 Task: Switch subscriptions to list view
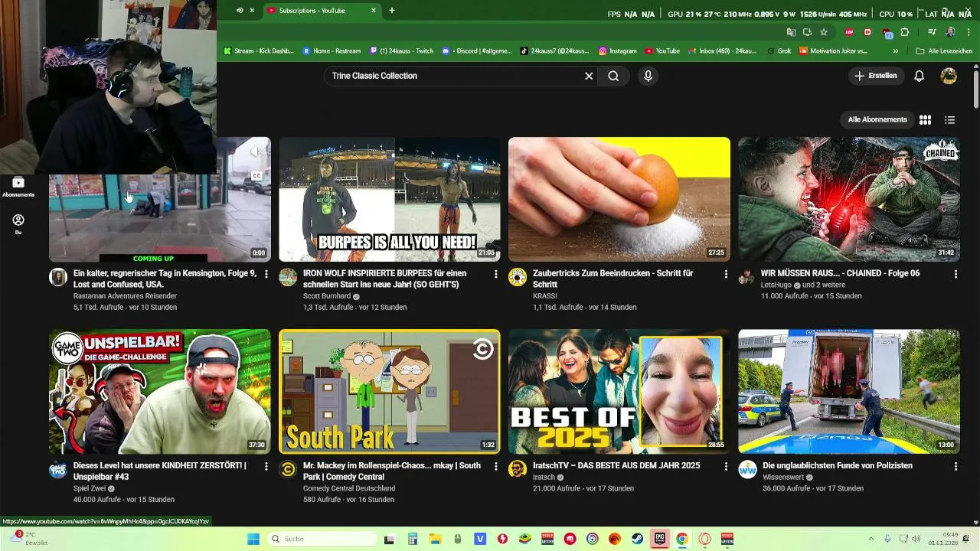coord(949,119)
